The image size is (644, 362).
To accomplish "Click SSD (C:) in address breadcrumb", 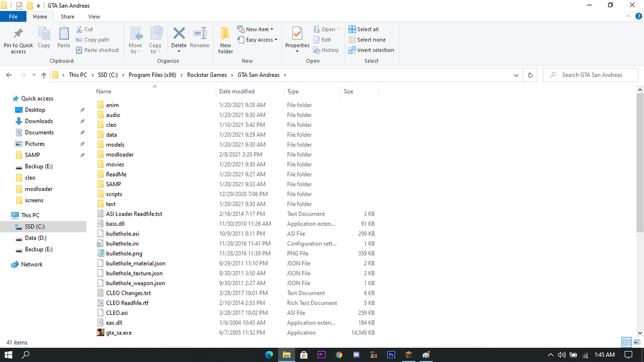I will (x=108, y=75).
